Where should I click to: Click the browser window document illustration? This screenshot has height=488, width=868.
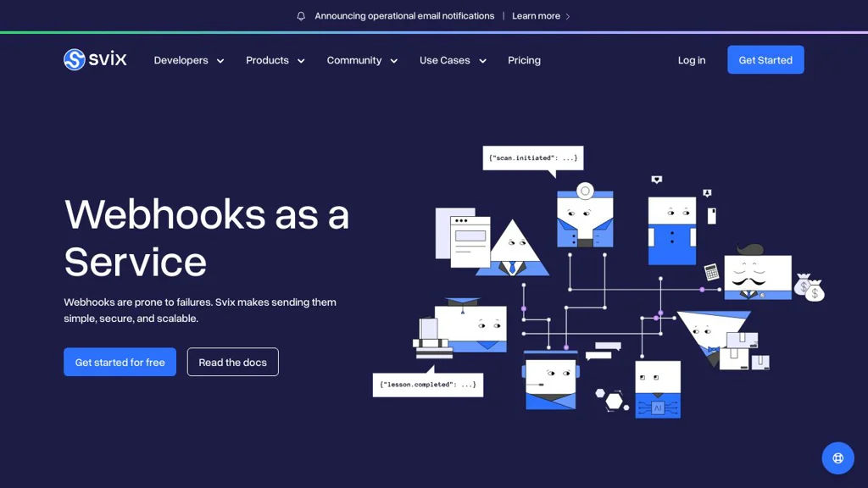[463, 238]
